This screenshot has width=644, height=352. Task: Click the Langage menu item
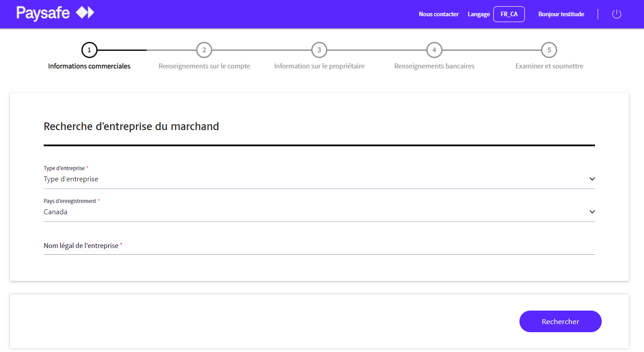(479, 14)
